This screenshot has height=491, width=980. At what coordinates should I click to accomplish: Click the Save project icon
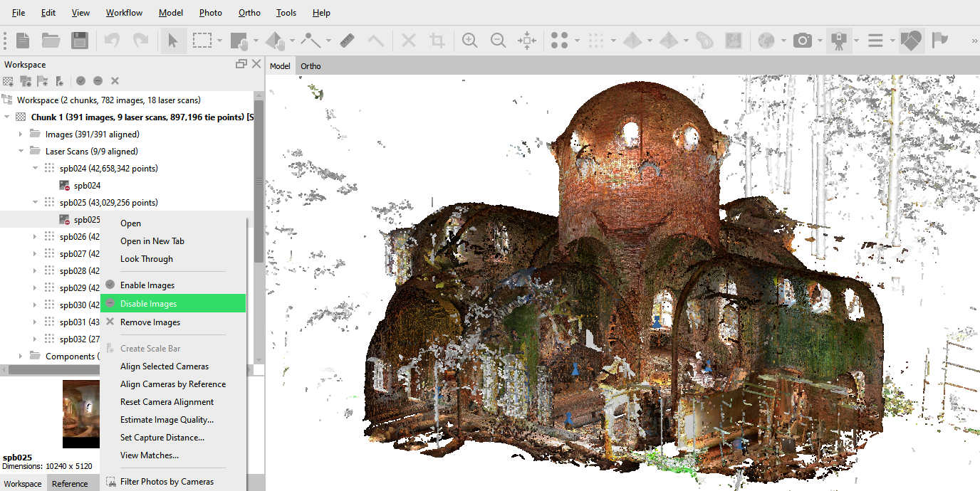tap(80, 41)
